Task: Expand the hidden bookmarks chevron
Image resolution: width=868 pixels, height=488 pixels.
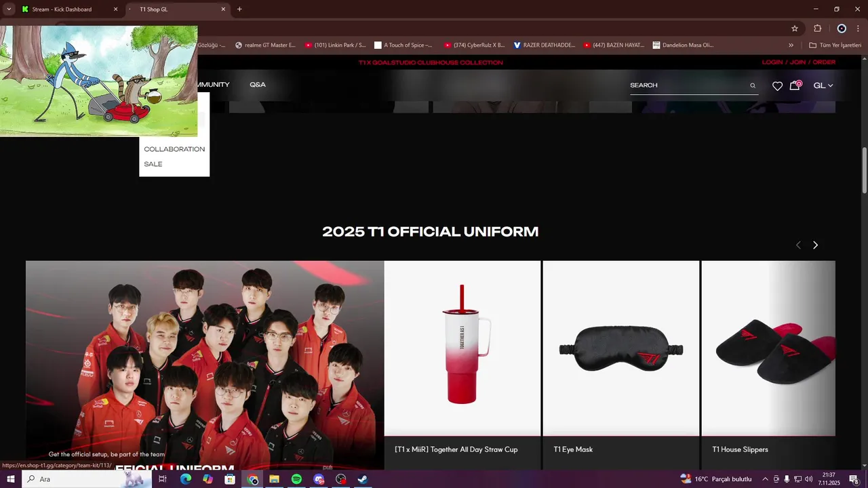Action: click(791, 45)
